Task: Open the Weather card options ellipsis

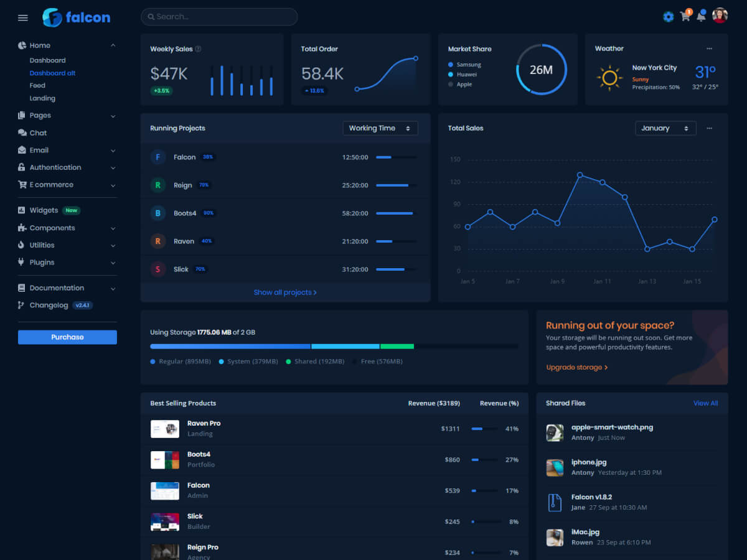Action: pyautogui.click(x=709, y=49)
